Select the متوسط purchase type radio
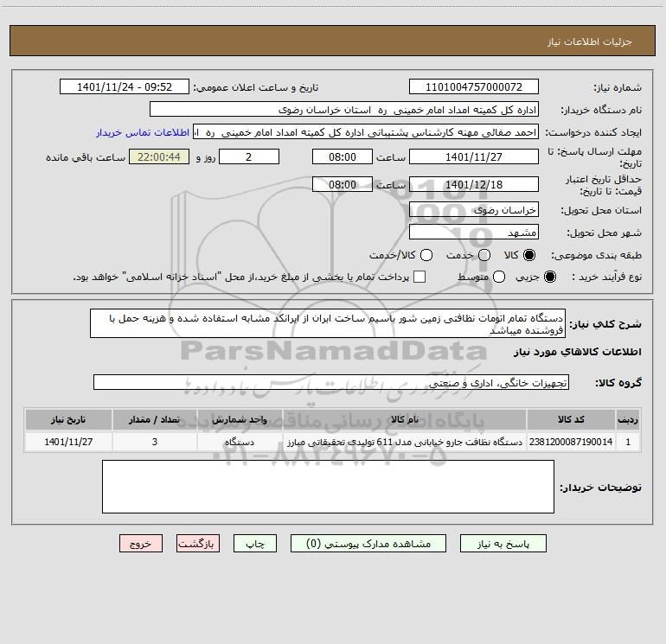Image resolution: width=666 pixels, height=644 pixels. click(x=499, y=277)
